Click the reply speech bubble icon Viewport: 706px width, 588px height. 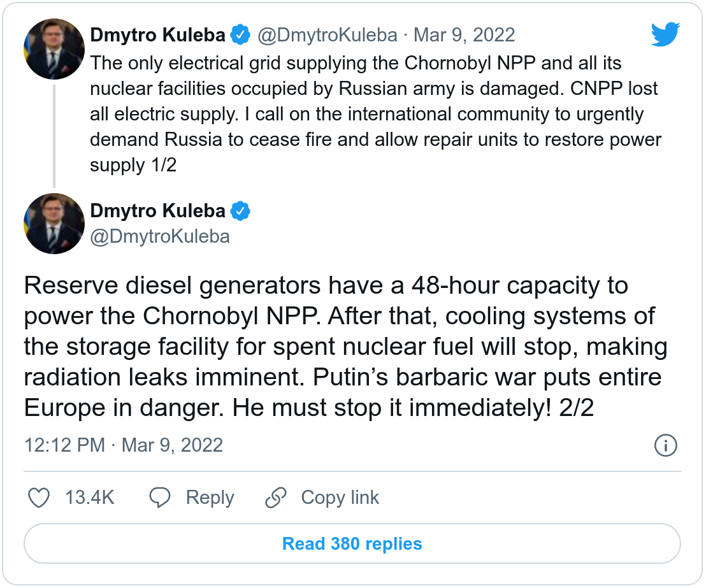[159, 498]
